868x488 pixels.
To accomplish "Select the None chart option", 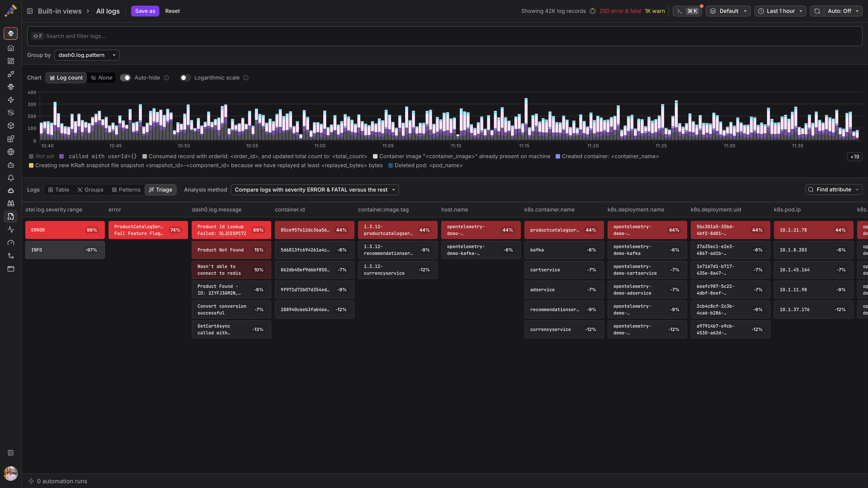I will [101, 78].
